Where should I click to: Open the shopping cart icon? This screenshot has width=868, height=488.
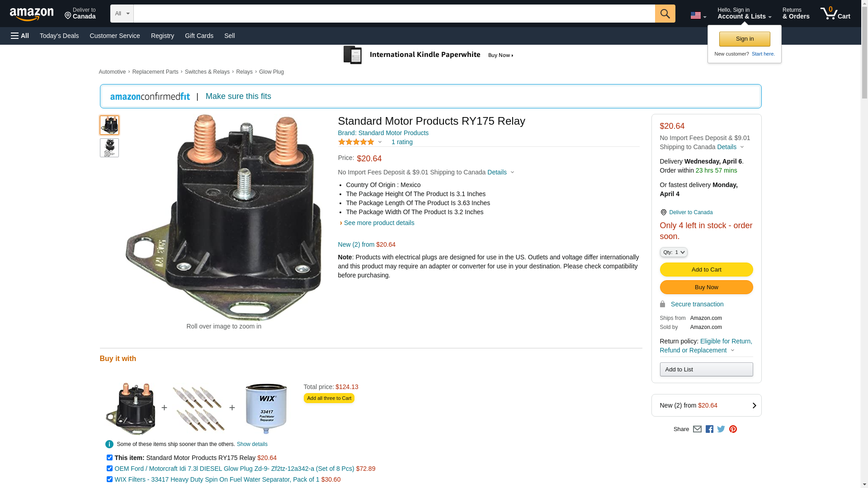click(835, 14)
